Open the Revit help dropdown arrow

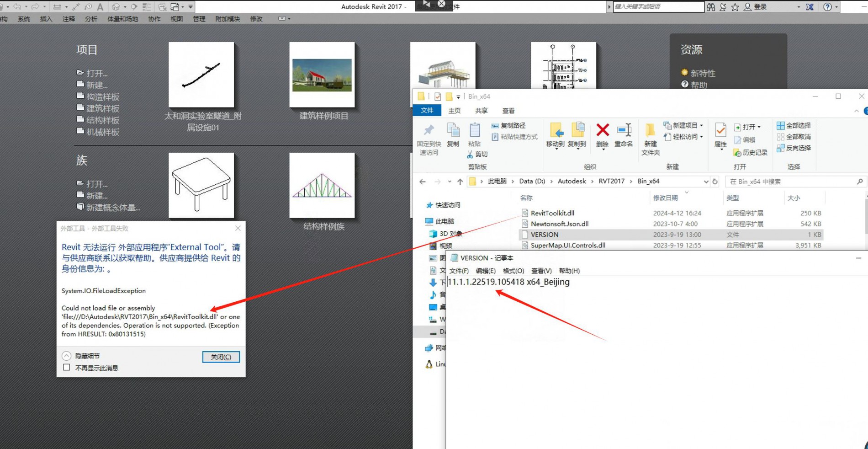tap(836, 7)
